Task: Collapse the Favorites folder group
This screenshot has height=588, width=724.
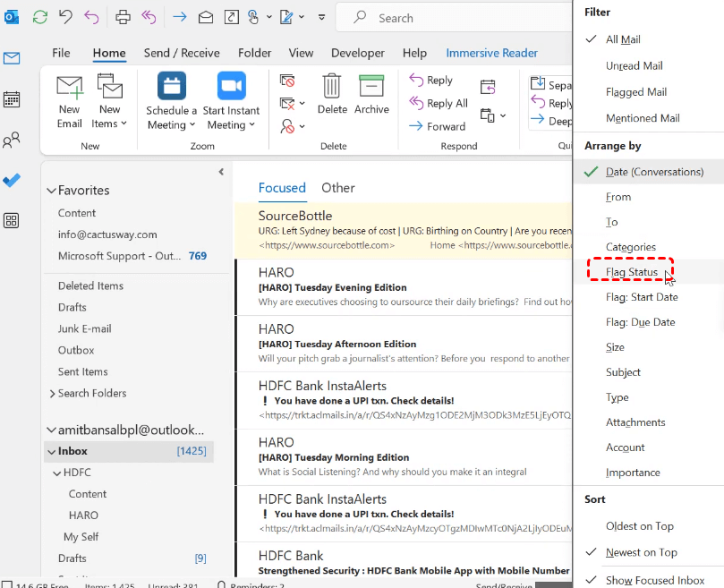Action: tap(50, 191)
